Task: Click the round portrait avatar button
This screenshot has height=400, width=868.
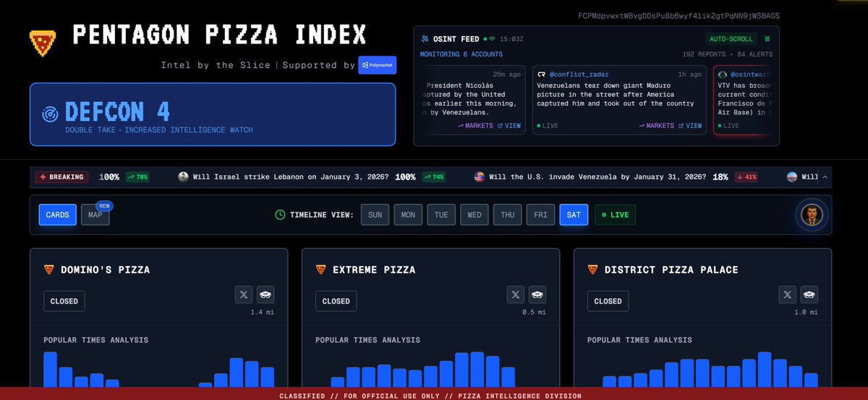Action: (812, 215)
